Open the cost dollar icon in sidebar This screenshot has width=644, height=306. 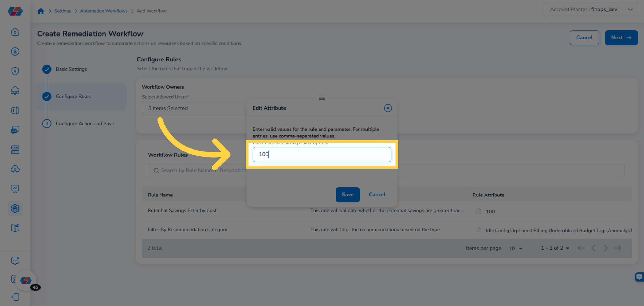[x=15, y=52]
